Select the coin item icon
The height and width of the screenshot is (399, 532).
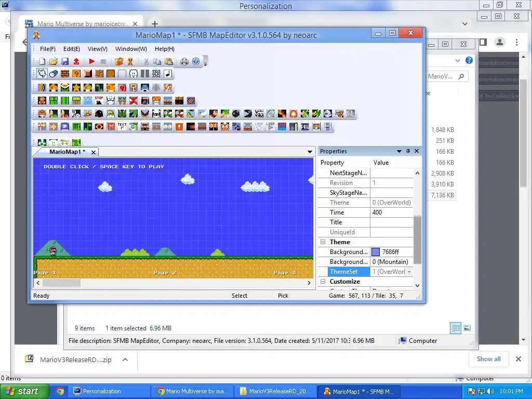pos(42,87)
